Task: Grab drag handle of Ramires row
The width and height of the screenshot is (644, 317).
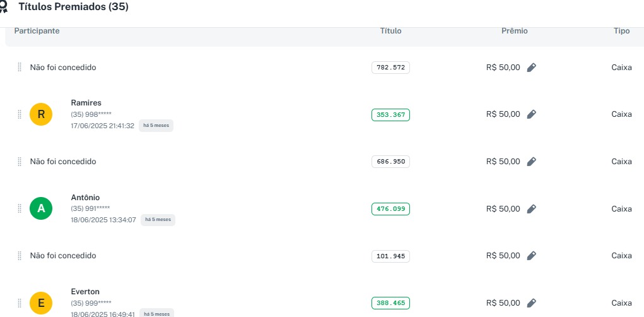Action: [20, 114]
